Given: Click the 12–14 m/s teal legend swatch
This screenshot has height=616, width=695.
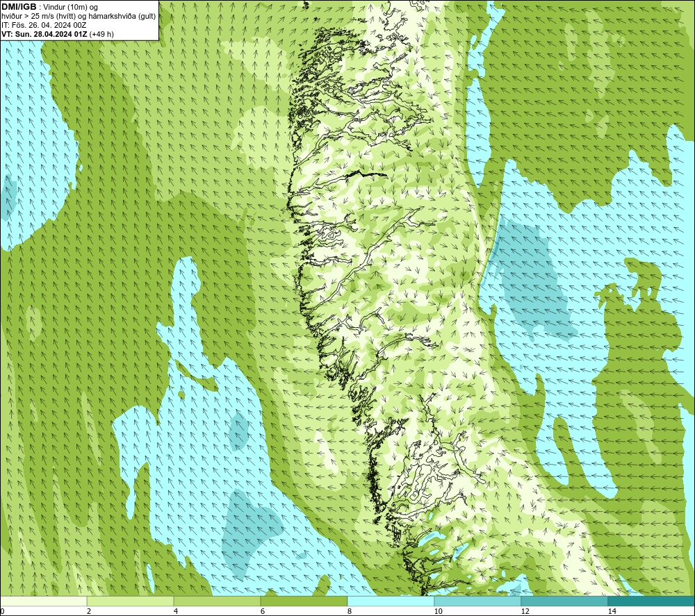Looking at the screenshot, I should point(564,601).
